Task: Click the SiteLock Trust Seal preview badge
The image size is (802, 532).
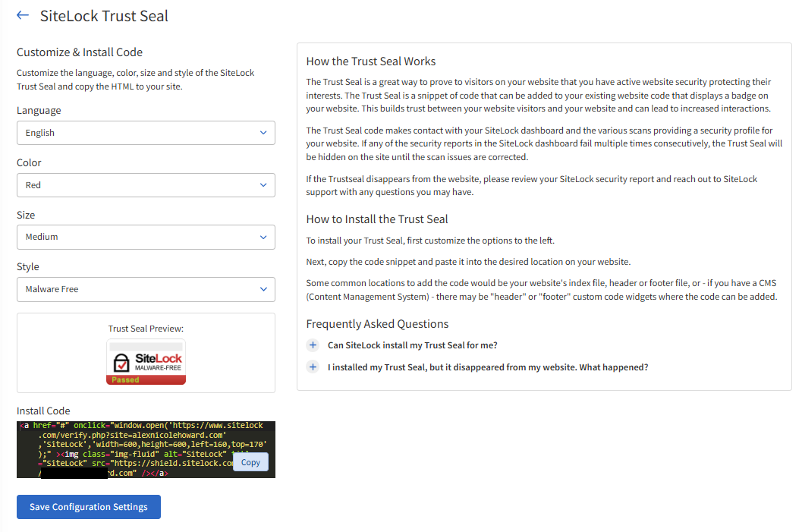Action: (146, 362)
